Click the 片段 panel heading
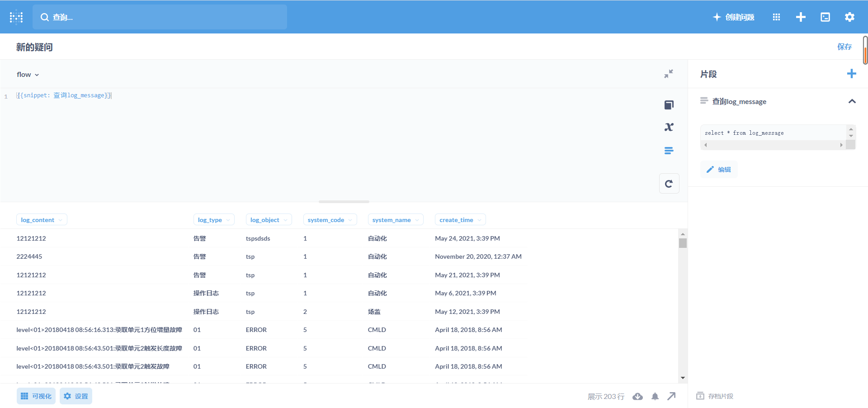This screenshot has width=868, height=408. [708, 74]
